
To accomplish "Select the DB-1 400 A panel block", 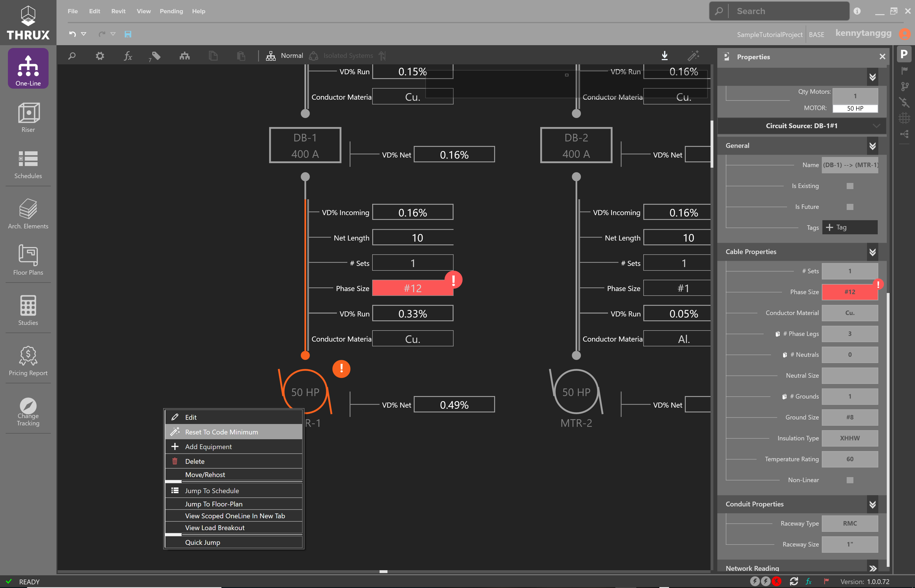I will (x=305, y=145).
